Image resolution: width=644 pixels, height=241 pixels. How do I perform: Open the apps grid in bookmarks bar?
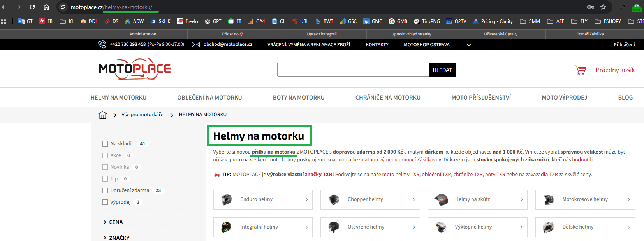[x=4, y=21]
